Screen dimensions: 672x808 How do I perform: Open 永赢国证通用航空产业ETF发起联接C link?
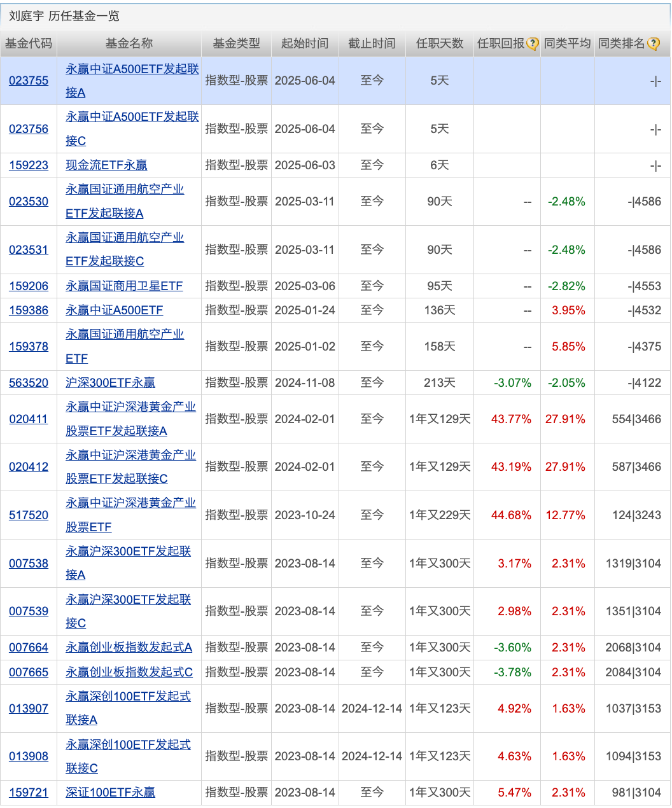[x=125, y=250]
